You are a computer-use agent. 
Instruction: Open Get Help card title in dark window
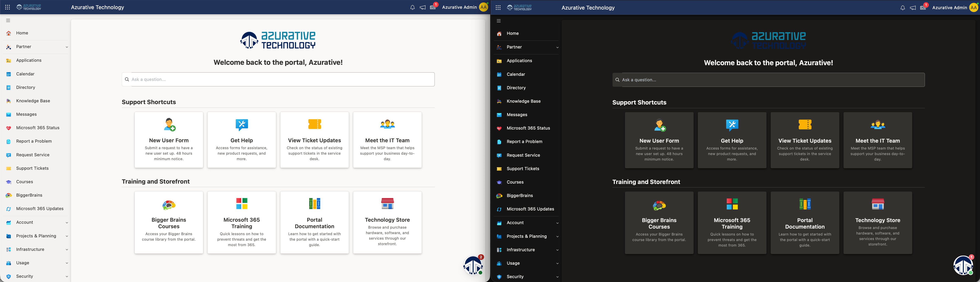pos(732,141)
